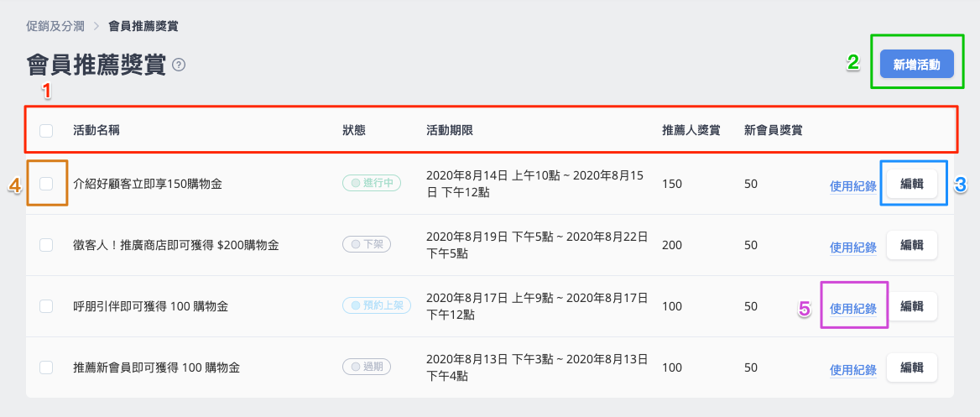Go to 促銷及分潤 breadcrumb
Viewport: 980px width, 417px height.
tap(55, 26)
